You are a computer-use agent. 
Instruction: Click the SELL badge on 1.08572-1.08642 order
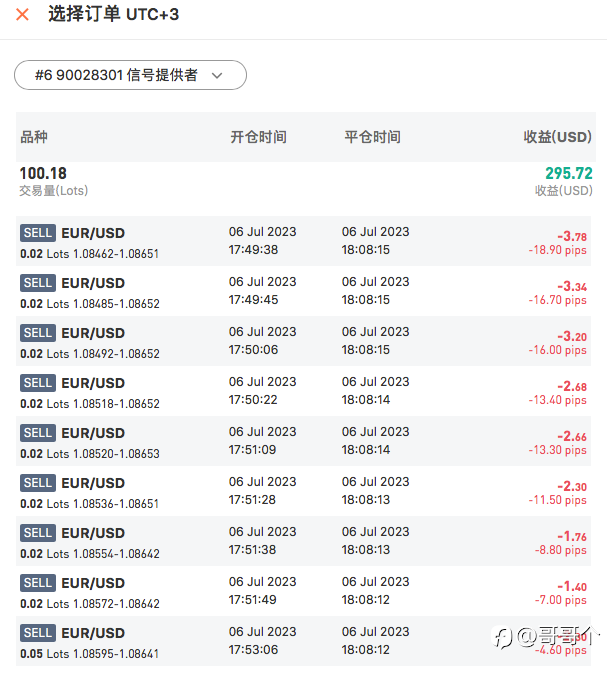(x=38, y=583)
